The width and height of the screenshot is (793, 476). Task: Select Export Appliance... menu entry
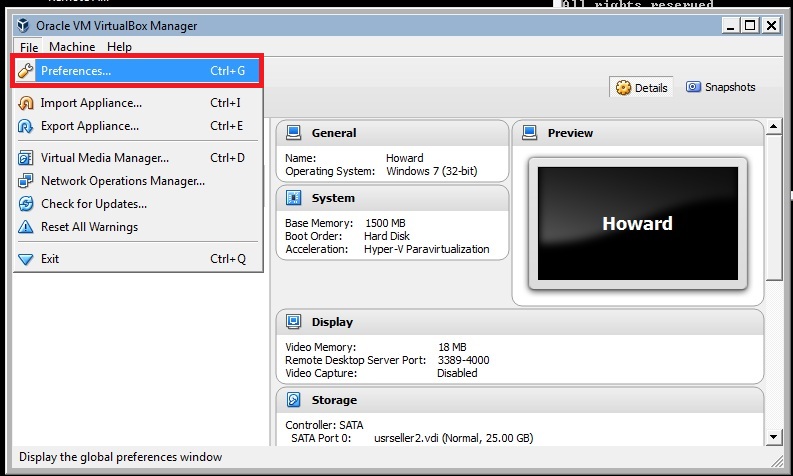137,126
